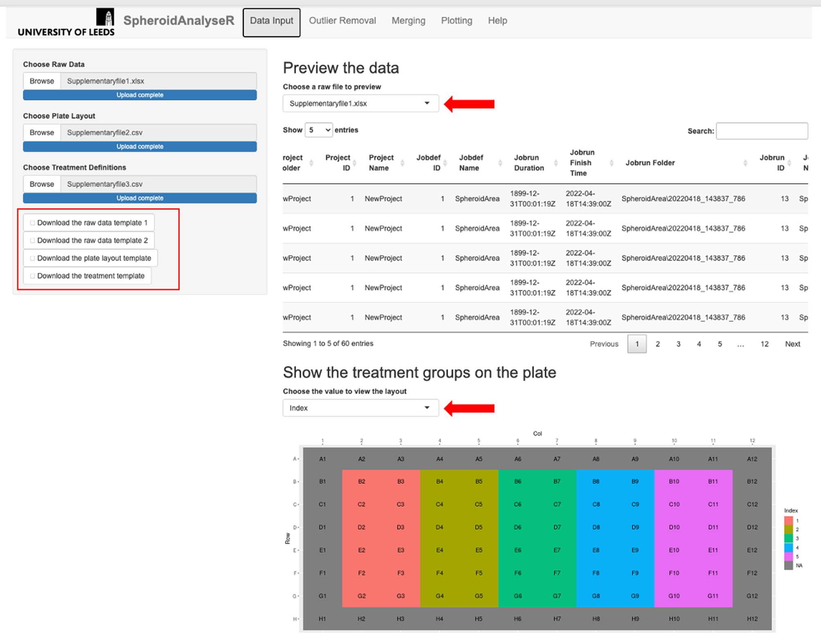Click Download the treatment template
Image resolution: width=821 pixels, height=644 pixels.
coord(87,276)
